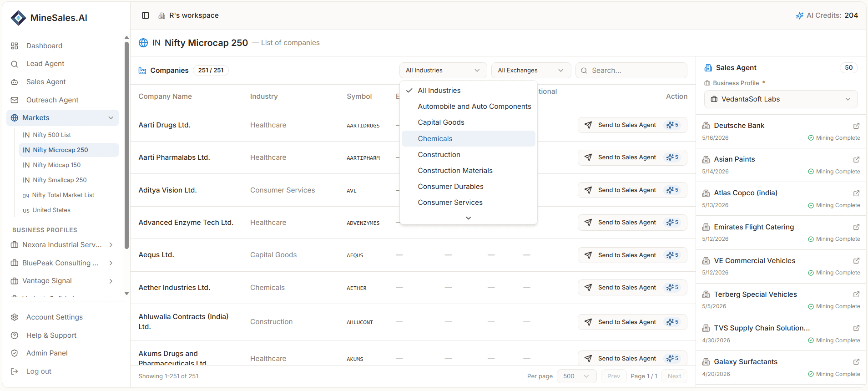Expand the Vantage Signal profile
The image size is (868, 391).
coord(111,281)
